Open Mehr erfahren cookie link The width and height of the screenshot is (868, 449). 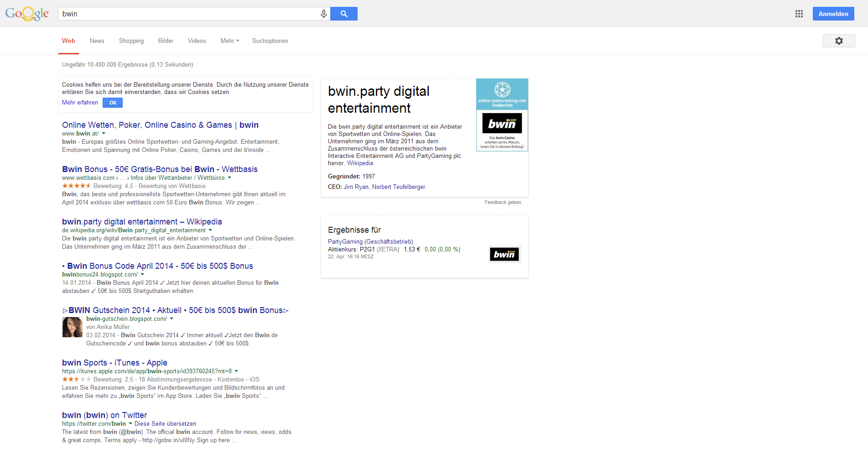(80, 103)
